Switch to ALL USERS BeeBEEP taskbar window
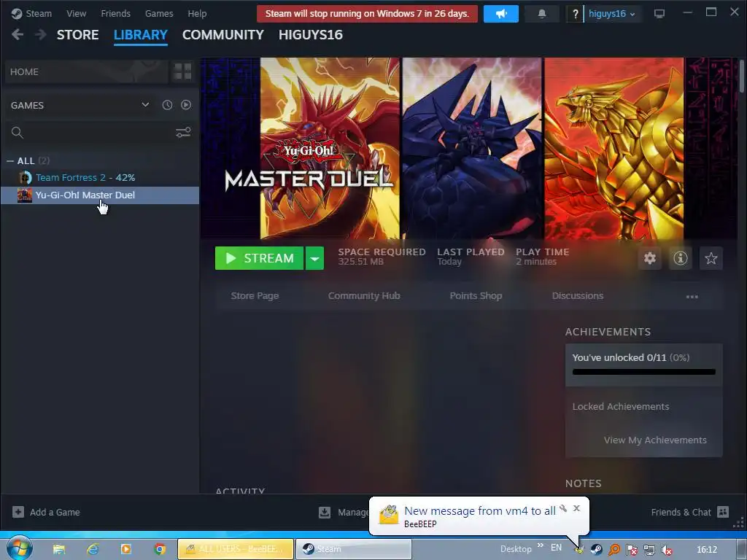 [x=236, y=549]
